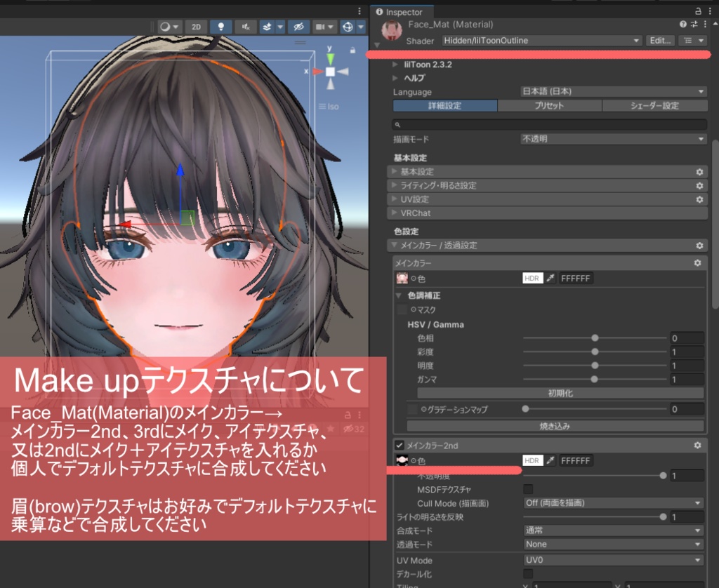Toggle the 2D view mode in Scene toolbar
This screenshot has width=719, height=588.
tap(196, 26)
